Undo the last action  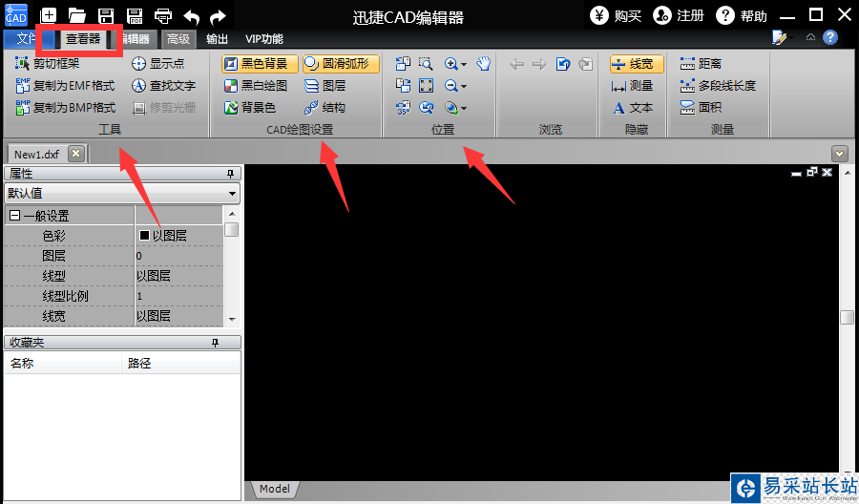[191, 16]
